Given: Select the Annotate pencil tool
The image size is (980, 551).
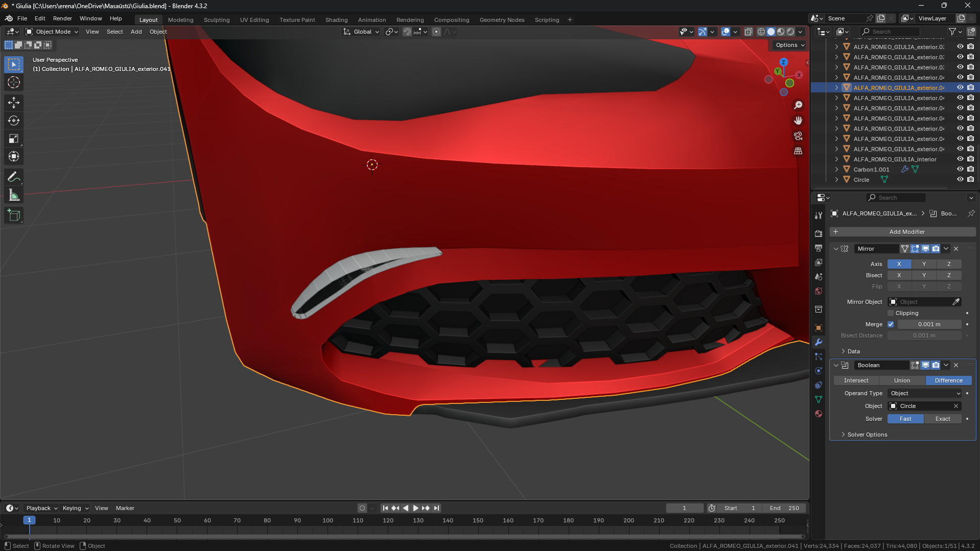Looking at the screenshot, I should [x=14, y=177].
